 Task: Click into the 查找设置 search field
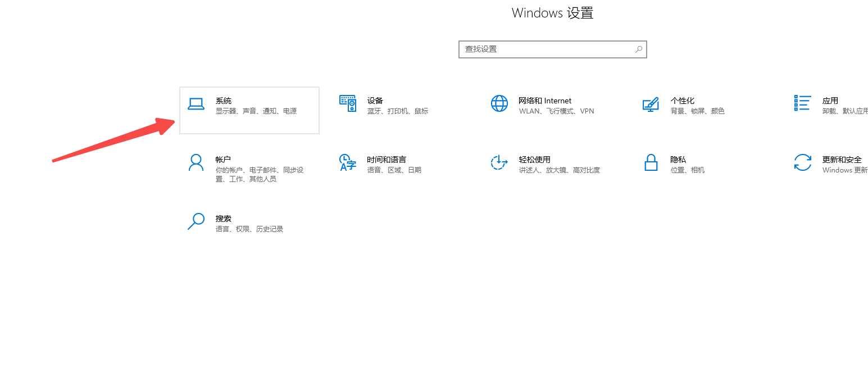(x=552, y=49)
